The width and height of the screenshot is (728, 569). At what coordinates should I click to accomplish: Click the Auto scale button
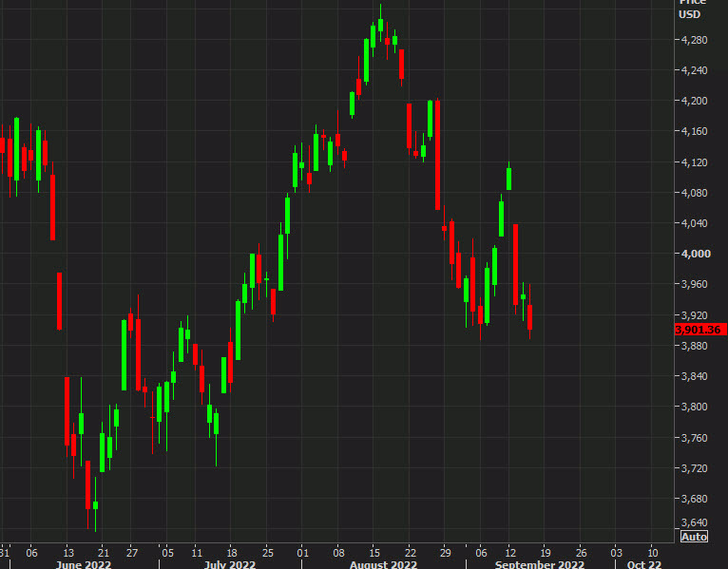694,537
